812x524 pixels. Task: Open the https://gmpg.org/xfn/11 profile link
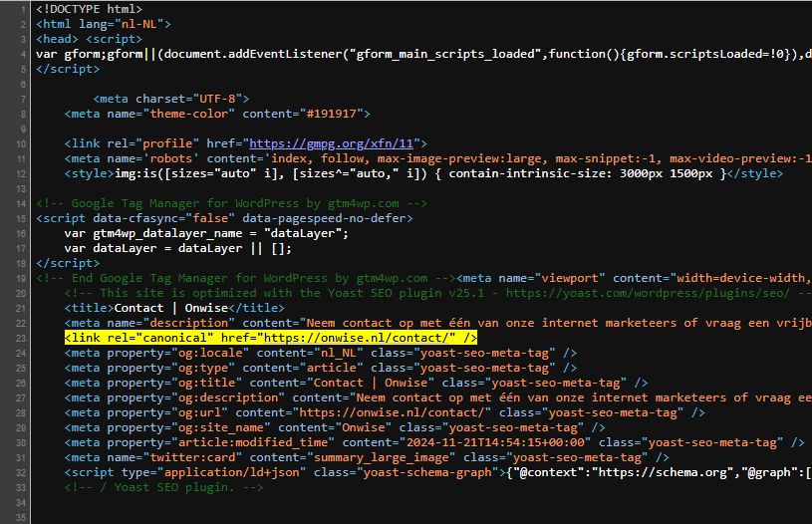[x=332, y=143]
